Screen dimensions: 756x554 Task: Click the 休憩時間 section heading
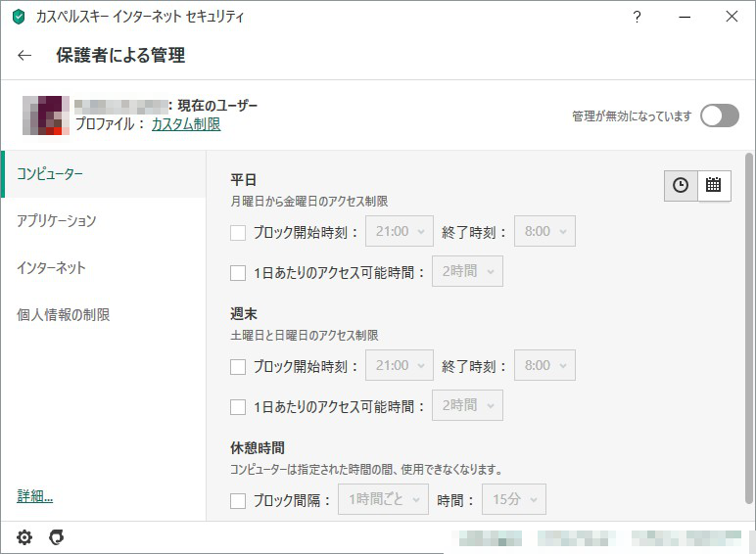coord(257,448)
